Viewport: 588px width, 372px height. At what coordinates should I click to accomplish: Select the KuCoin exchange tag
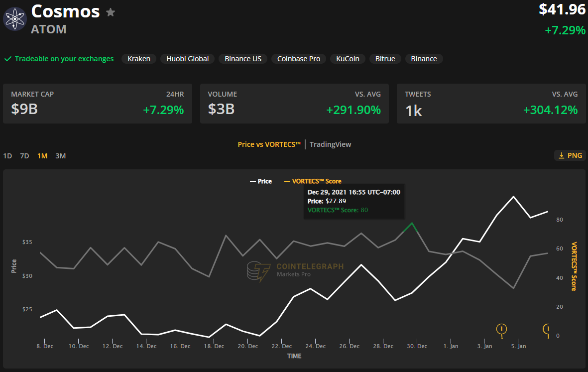(x=348, y=59)
